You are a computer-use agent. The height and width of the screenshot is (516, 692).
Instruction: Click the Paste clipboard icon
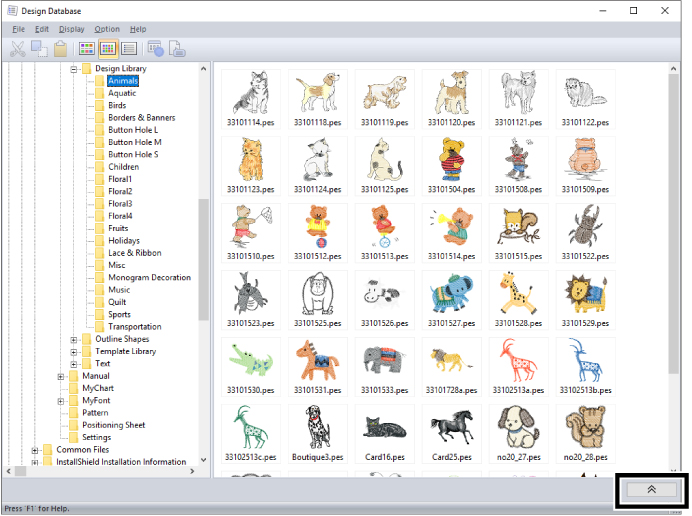[61, 48]
